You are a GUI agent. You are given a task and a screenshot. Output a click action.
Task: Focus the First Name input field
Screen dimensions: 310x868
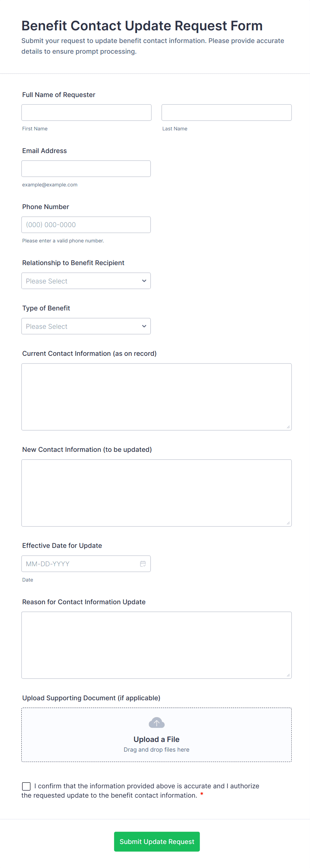click(86, 113)
